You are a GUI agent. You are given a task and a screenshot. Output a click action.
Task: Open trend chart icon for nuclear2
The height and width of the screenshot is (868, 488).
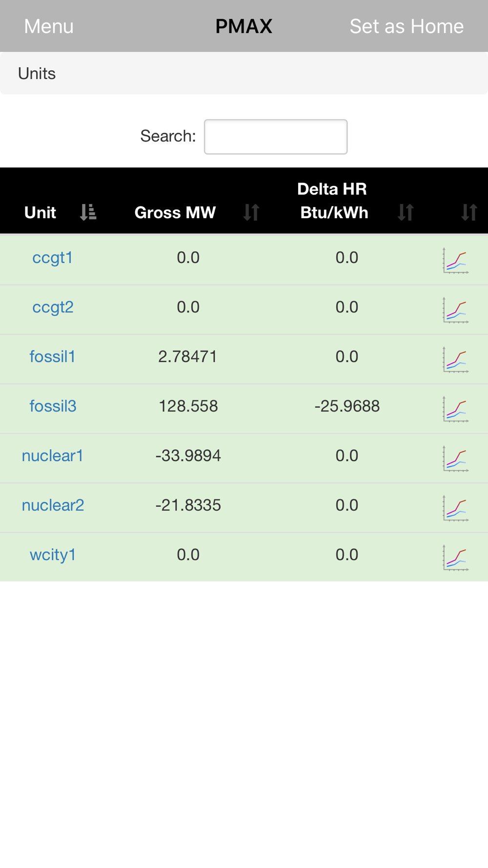tap(456, 508)
